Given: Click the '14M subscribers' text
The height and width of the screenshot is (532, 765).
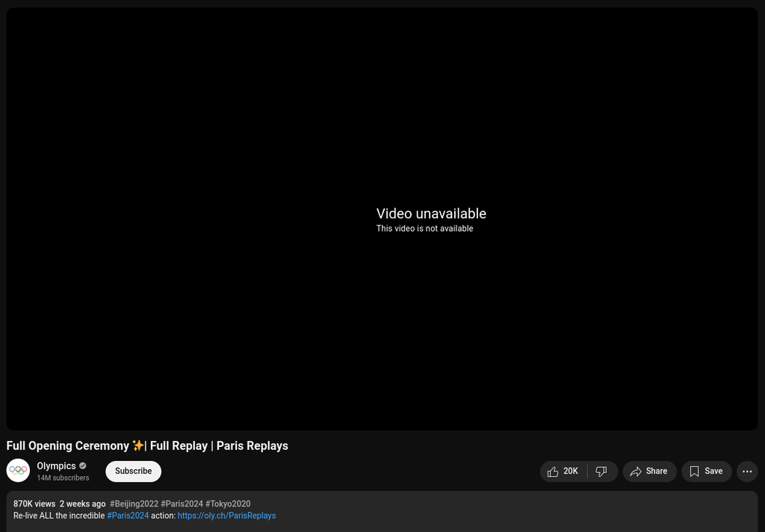Looking at the screenshot, I should [63, 478].
